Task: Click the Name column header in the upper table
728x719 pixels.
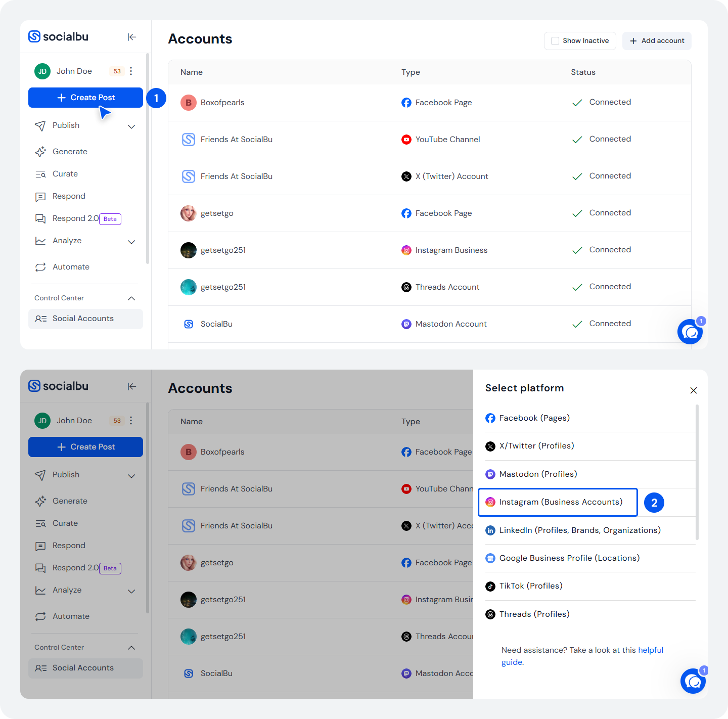Action: [x=192, y=72]
